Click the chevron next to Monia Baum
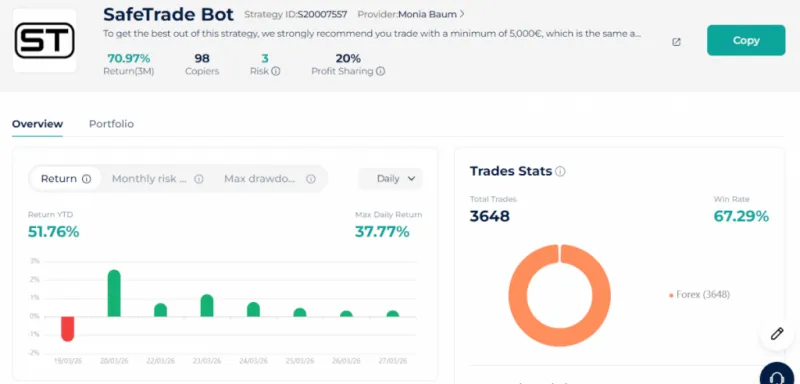 click(462, 14)
